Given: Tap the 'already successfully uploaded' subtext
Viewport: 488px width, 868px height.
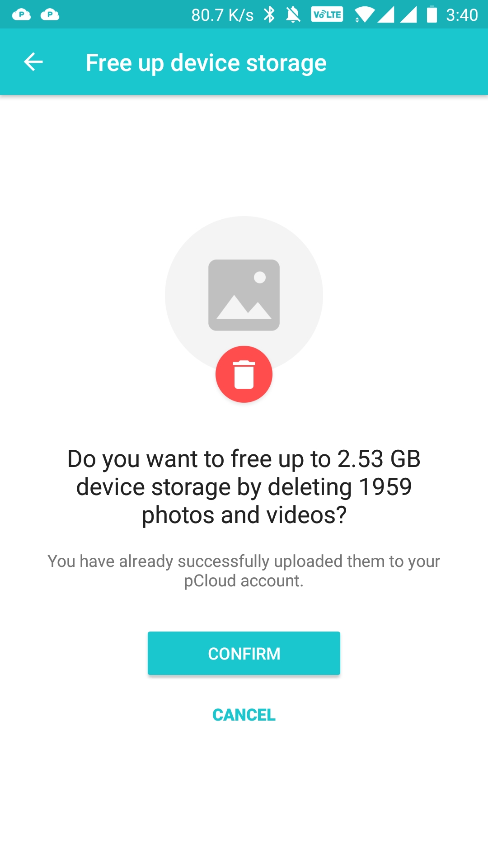Looking at the screenshot, I should (244, 571).
